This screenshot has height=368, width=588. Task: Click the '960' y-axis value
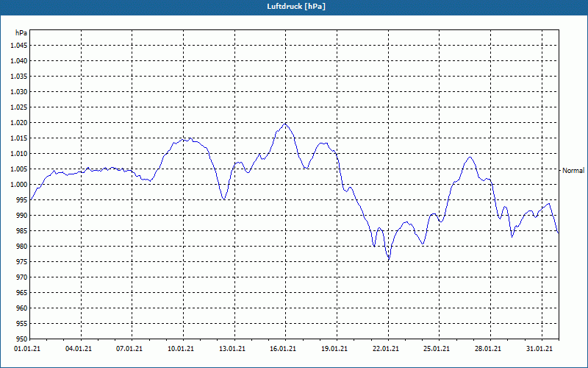point(22,308)
